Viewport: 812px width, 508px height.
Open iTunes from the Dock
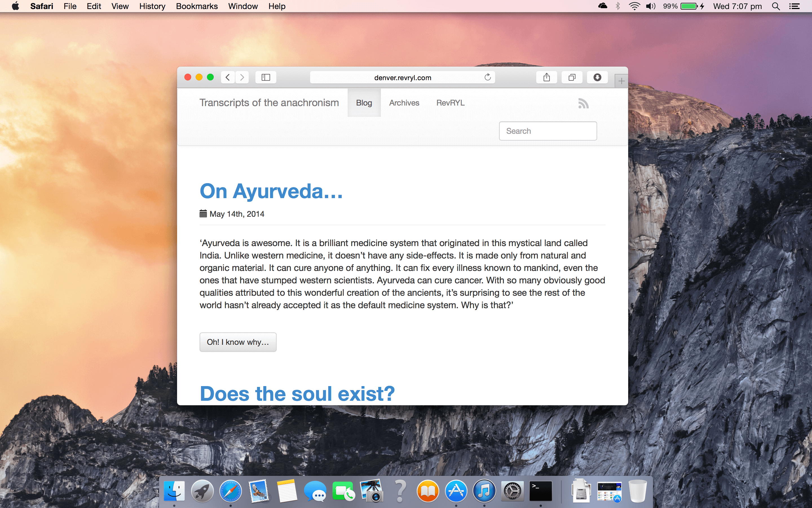pyautogui.click(x=484, y=492)
